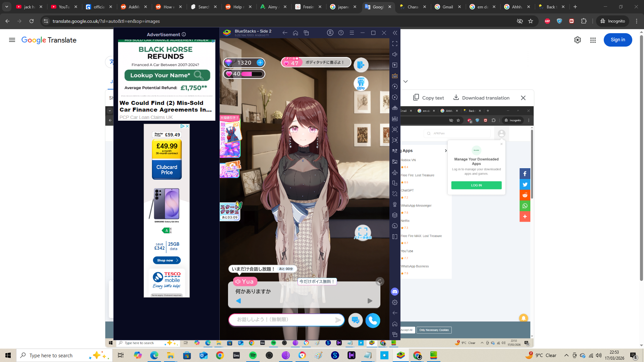Screen dimensions: 644x362
Task: Open the chat bubbles log button
Action: click(356, 320)
